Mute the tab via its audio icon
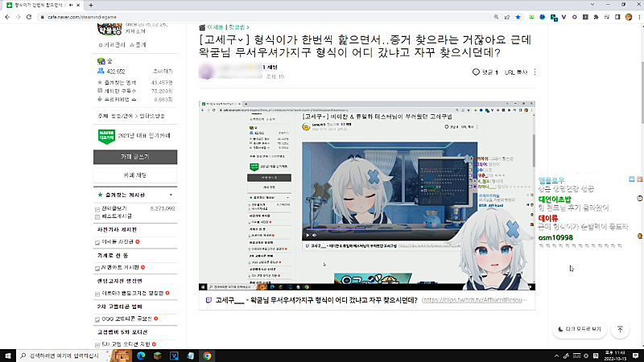This screenshot has height=362, width=644. click(71, 6)
